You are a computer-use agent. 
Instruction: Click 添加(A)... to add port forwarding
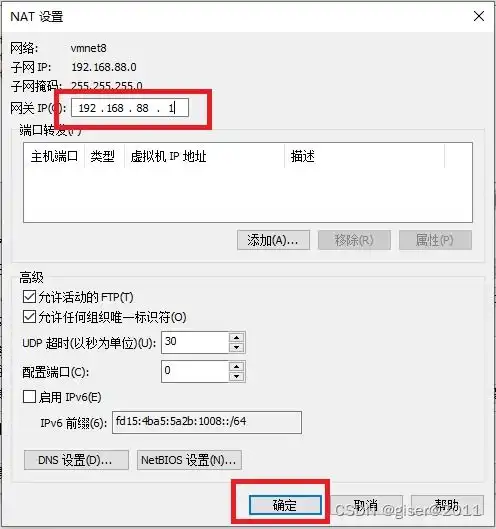(273, 240)
